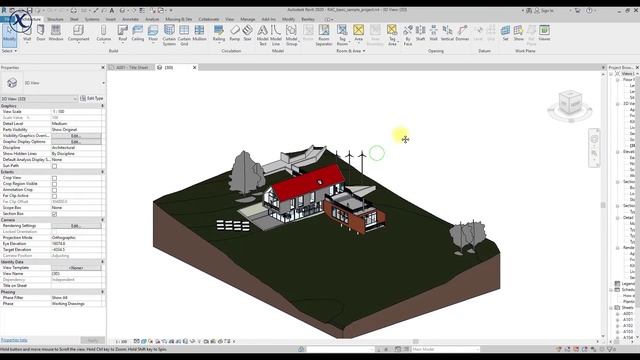Toggle the Sun Path checkbox
The image size is (640, 360).
(x=54, y=166)
